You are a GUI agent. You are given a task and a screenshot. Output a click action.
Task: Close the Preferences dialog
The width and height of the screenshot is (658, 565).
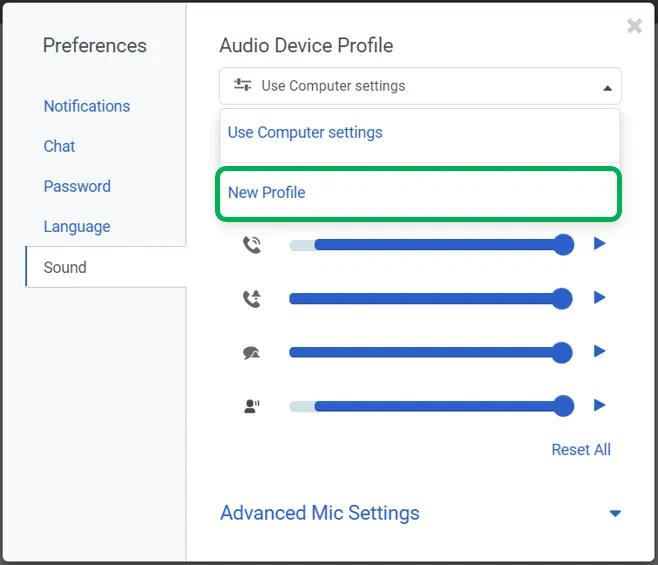[x=634, y=26]
